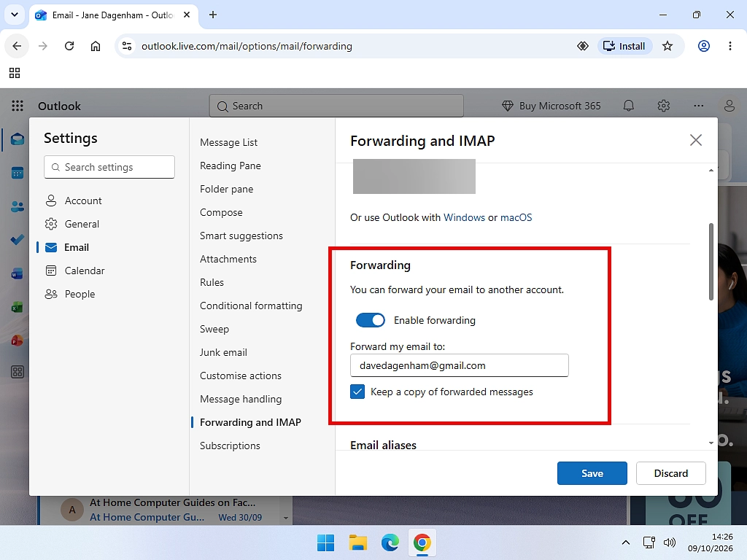
Task: Open the Outlook app launcher grid
Action: point(18,106)
